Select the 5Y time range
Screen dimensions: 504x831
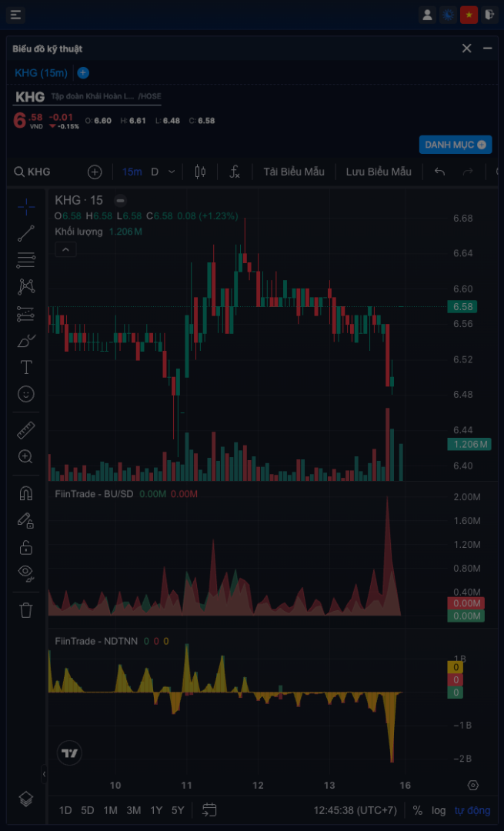pyautogui.click(x=178, y=810)
